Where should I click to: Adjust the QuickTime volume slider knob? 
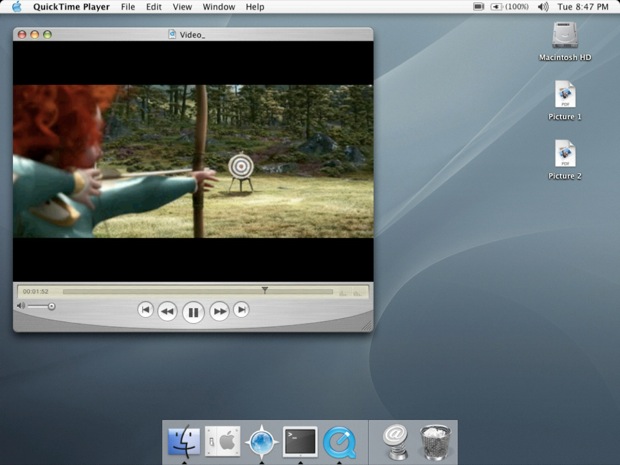[51, 306]
